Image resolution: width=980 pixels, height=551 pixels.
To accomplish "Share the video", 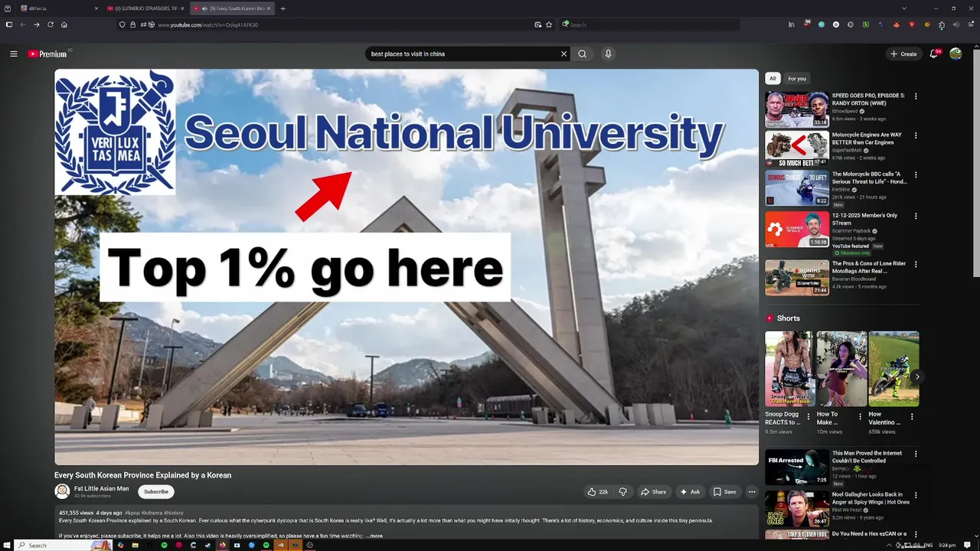I will pos(653,492).
